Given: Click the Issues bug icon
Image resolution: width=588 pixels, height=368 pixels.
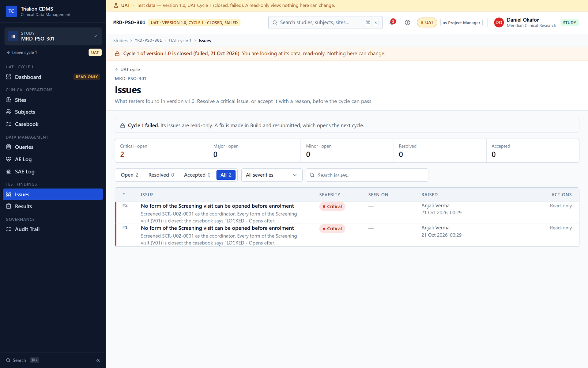Looking at the screenshot, I should point(9,194).
